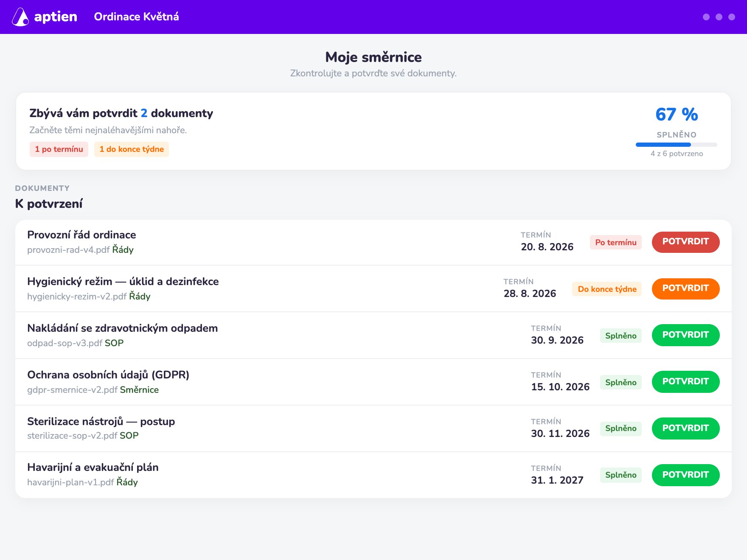Select the title 'Provozní řád ordinace'
This screenshot has height=560, width=747.
(81, 235)
